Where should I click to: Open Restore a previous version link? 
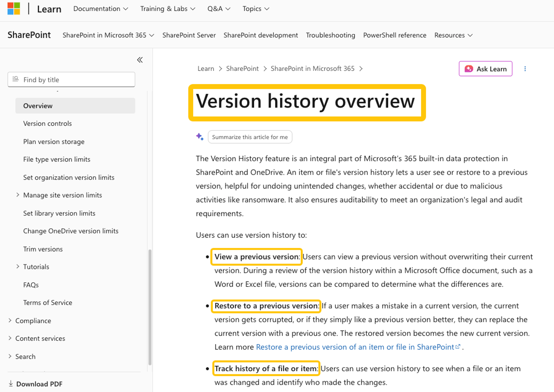(x=358, y=347)
